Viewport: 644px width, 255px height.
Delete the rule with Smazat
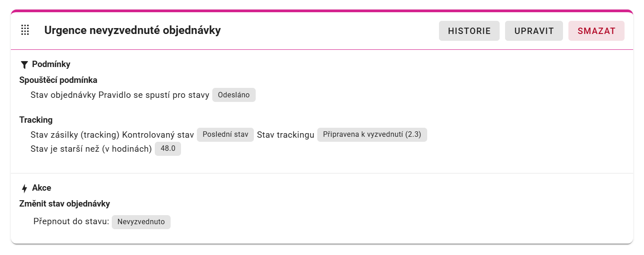point(596,31)
